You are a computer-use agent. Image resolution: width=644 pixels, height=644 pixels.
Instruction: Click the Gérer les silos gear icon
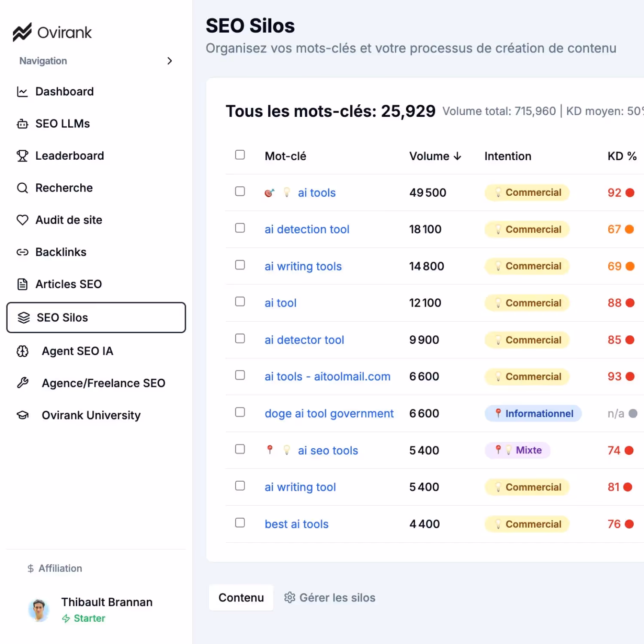[290, 598]
